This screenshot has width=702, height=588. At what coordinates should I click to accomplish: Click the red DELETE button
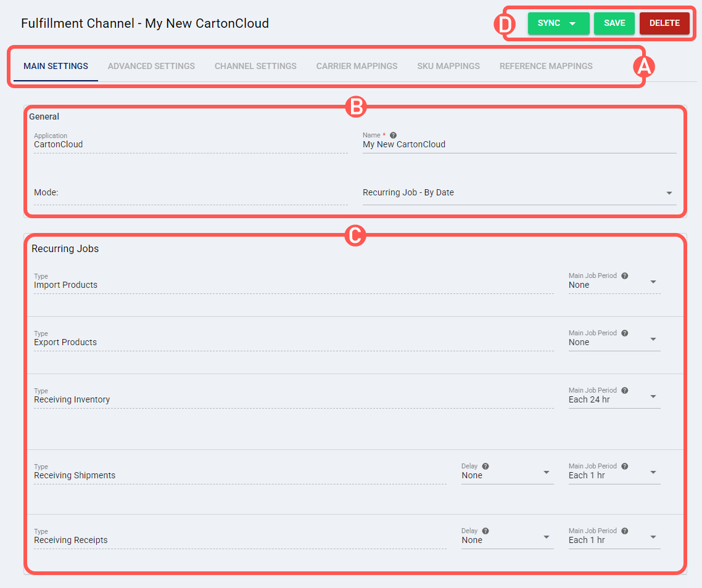click(x=664, y=23)
